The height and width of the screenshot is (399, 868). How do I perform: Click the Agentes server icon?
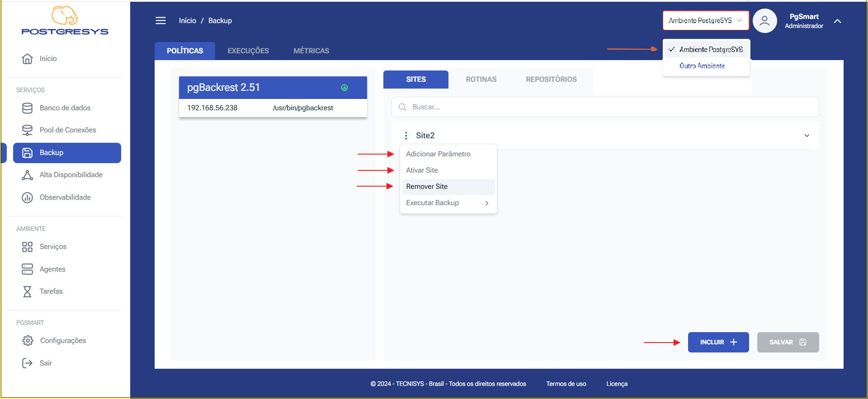(28, 269)
